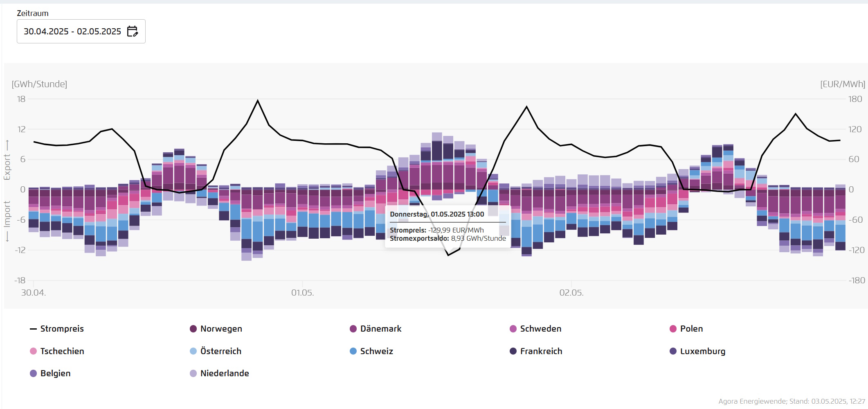Toggle Polen series in legend
Image resolution: width=868 pixels, height=409 pixels.
[x=691, y=329]
